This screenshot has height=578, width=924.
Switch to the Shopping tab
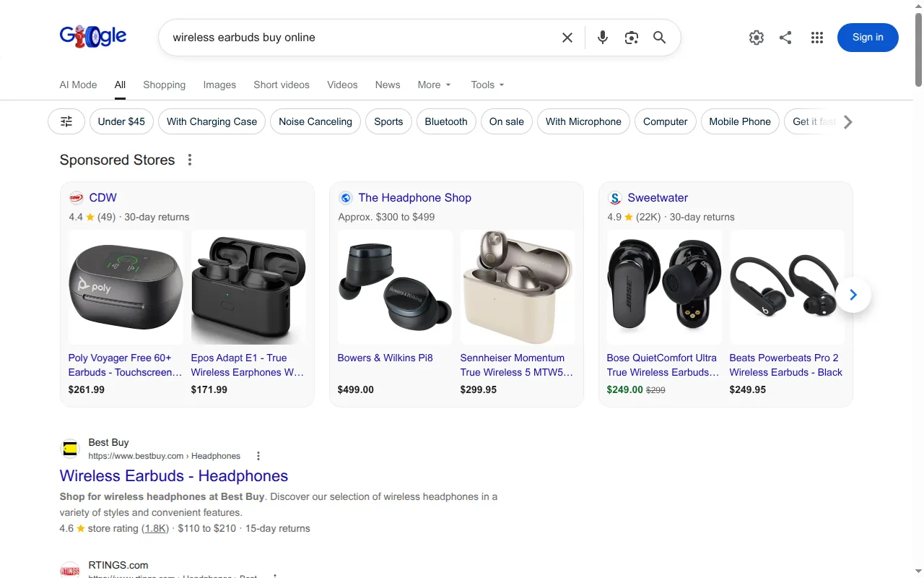pyautogui.click(x=164, y=85)
